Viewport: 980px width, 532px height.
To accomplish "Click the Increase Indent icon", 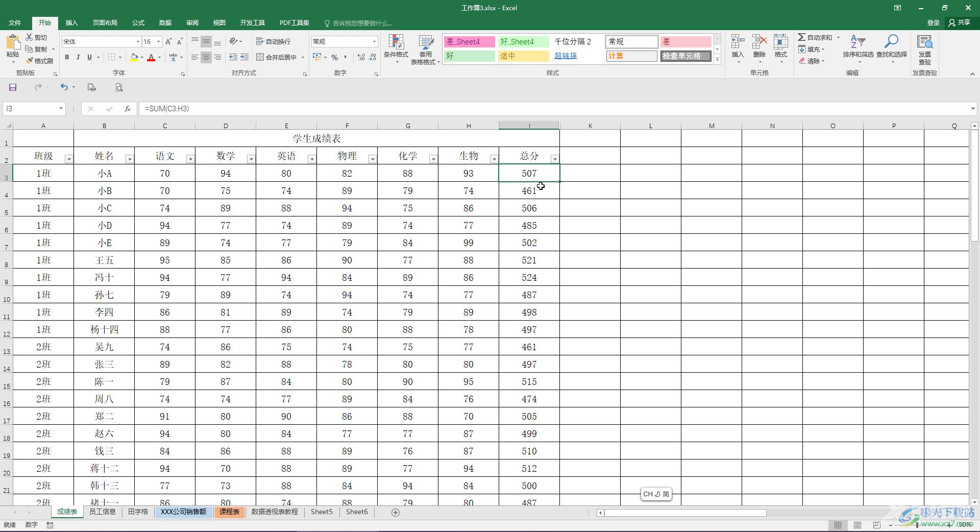I will point(244,57).
